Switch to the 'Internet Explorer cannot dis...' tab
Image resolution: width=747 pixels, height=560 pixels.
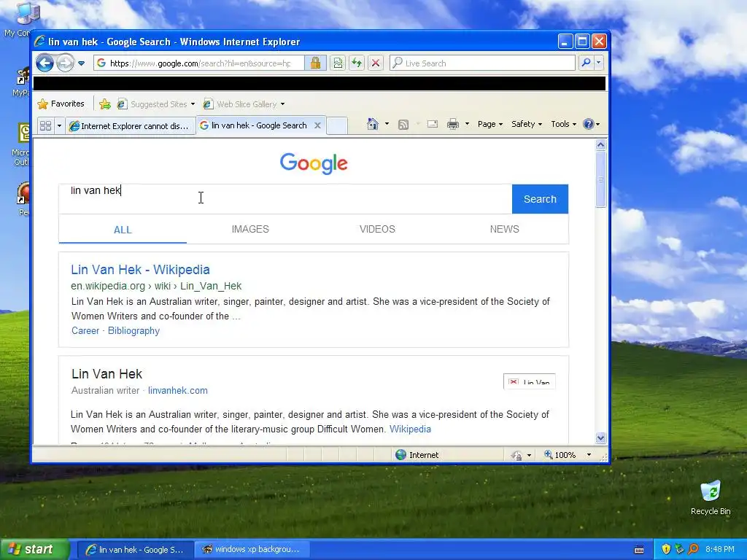click(130, 125)
